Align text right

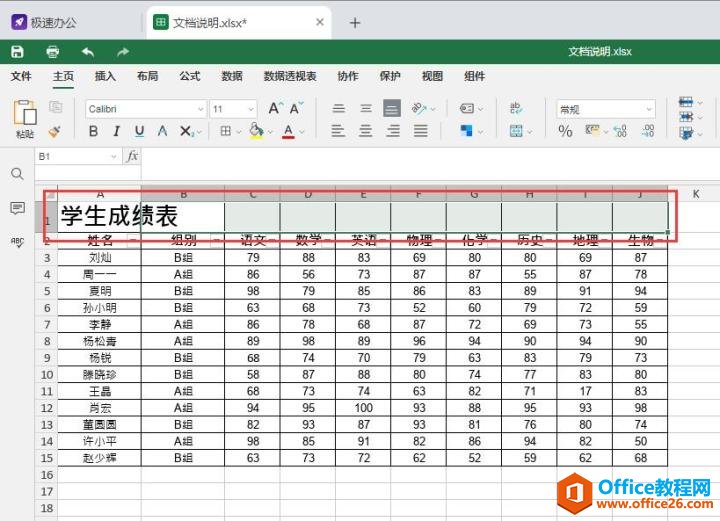pyautogui.click(x=393, y=131)
